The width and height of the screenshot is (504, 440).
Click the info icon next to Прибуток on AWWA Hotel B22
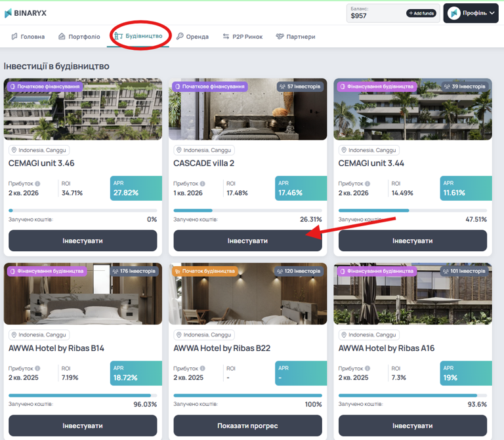click(x=203, y=369)
